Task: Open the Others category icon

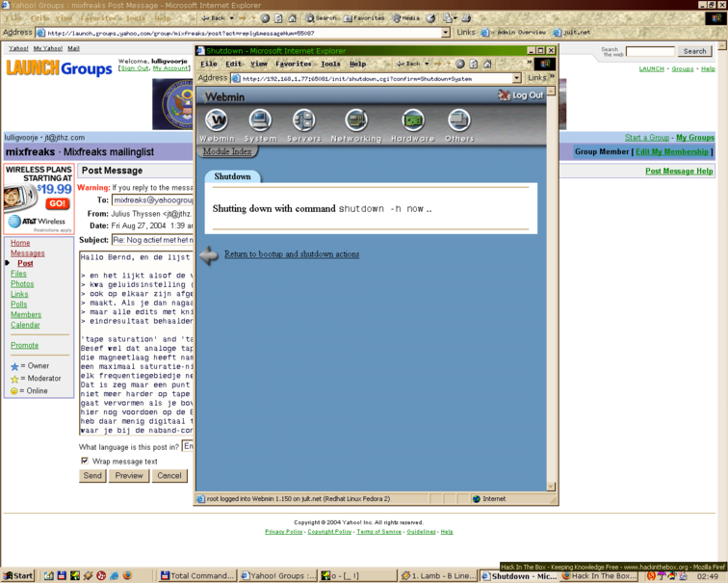Action: click(x=458, y=120)
